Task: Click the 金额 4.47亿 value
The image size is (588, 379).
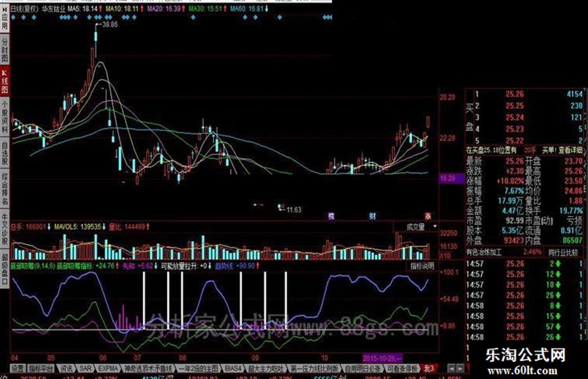Action: point(512,210)
